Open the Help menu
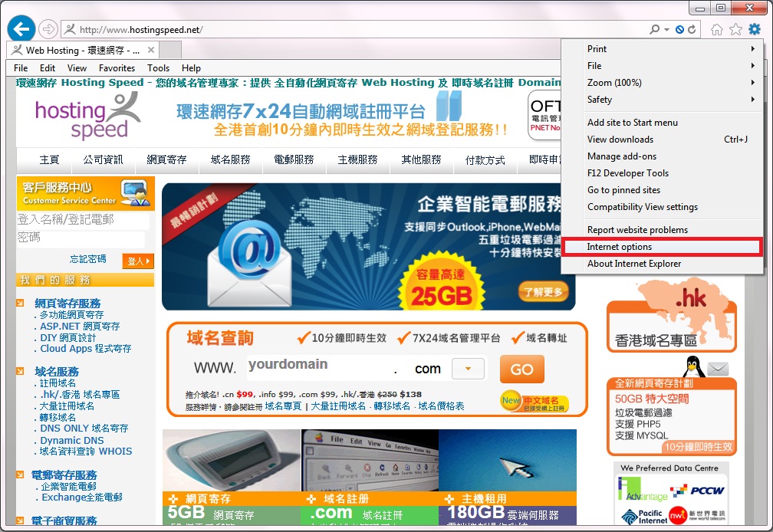This screenshot has width=773, height=532. click(x=191, y=68)
